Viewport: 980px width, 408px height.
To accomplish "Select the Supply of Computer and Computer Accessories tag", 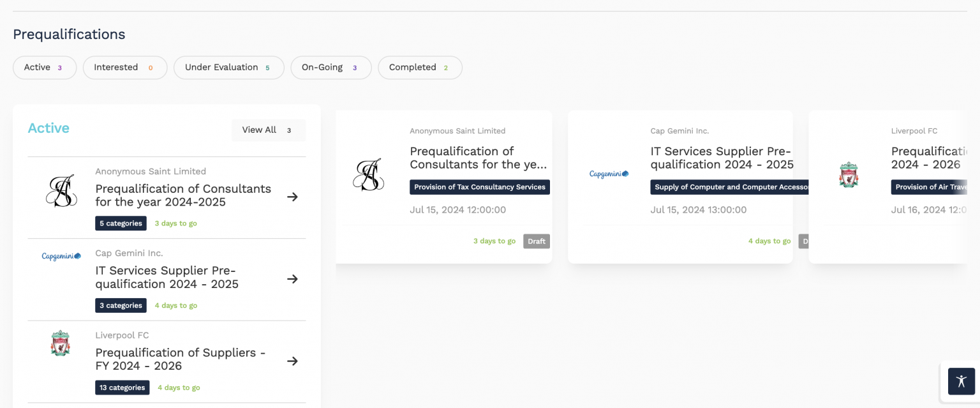I will pyautogui.click(x=729, y=187).
